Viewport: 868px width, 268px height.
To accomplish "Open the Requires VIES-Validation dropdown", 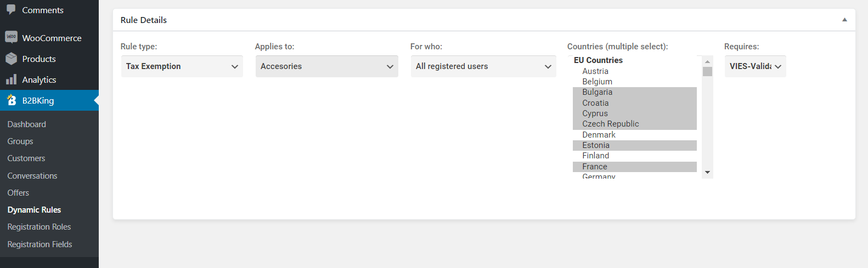I will (x=755, y=66).
